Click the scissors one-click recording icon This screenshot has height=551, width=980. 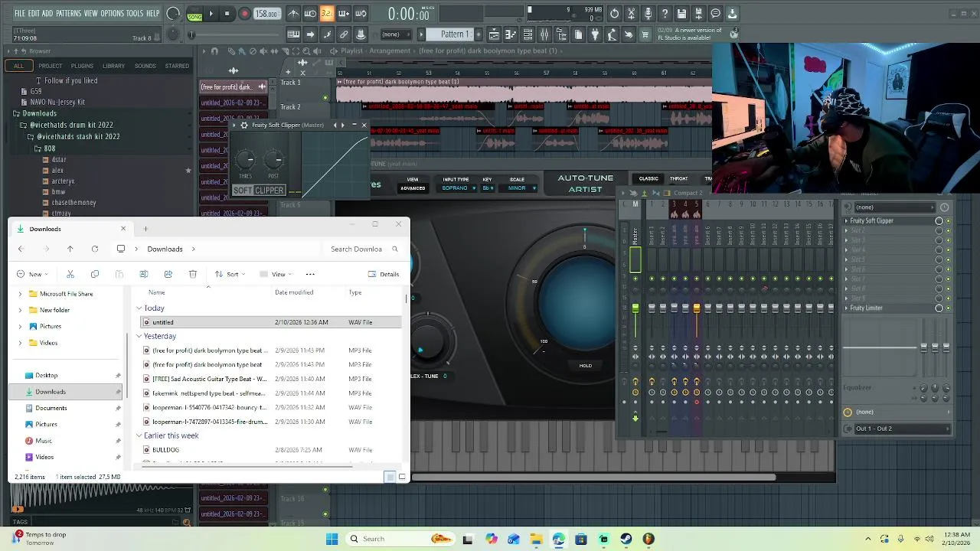coord(631,14)
